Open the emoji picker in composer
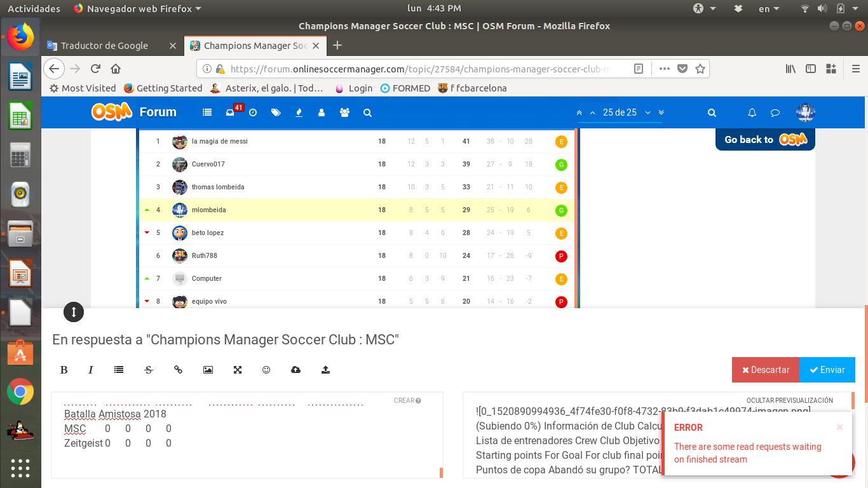Screen dimensions: 868x488 click(x=266, y=370)
